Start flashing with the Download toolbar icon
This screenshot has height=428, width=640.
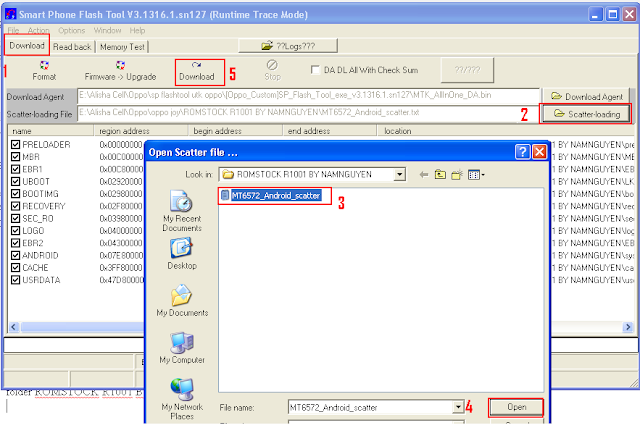tap(196, 71)
